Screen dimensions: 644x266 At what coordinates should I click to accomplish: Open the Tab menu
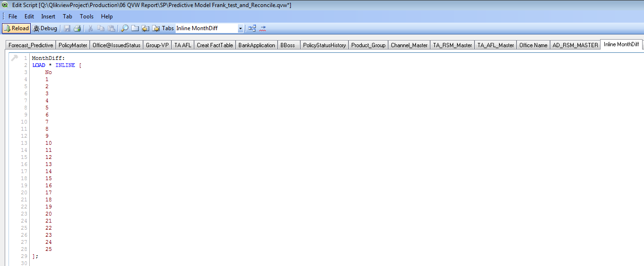tap(68, 17)
